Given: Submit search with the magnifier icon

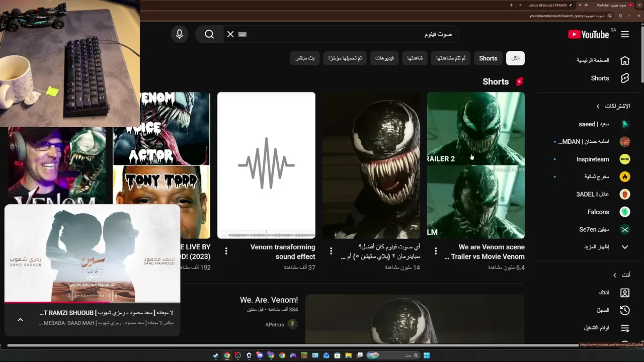Looking at the screenshot, I should pos(209,34).
